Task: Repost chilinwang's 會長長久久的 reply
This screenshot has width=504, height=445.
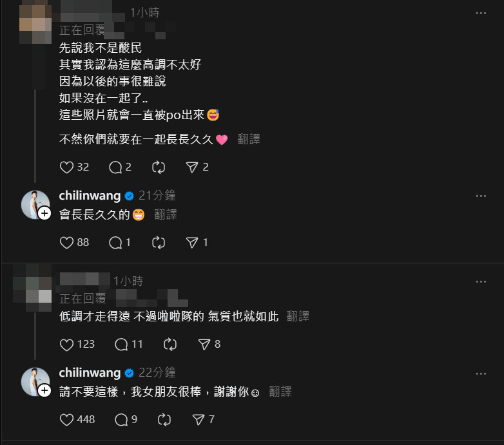Action: click(x=159, y=243)
